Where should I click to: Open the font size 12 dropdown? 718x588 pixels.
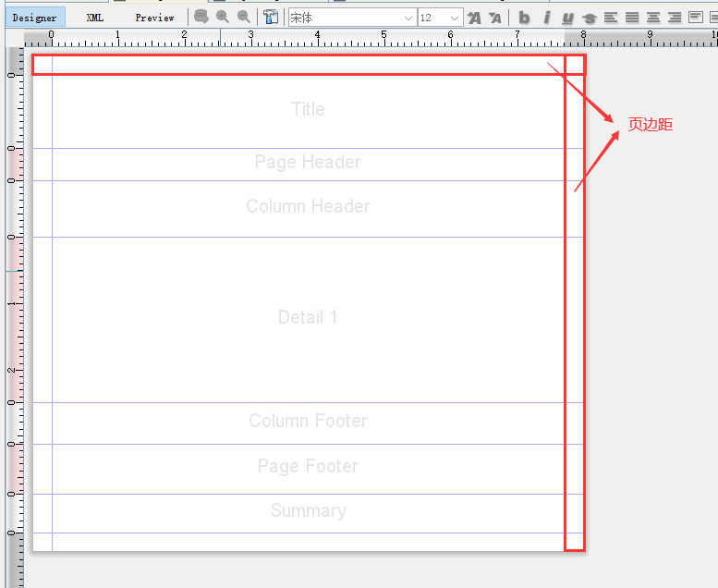point(440,18)
